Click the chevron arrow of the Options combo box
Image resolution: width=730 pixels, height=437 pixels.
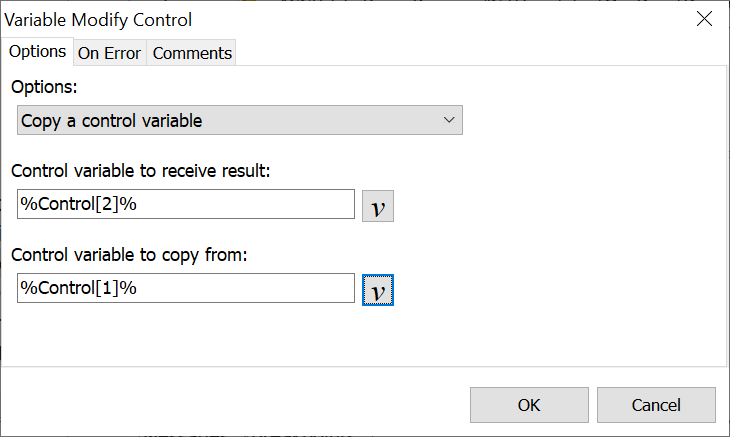click(x=448, y=121)
